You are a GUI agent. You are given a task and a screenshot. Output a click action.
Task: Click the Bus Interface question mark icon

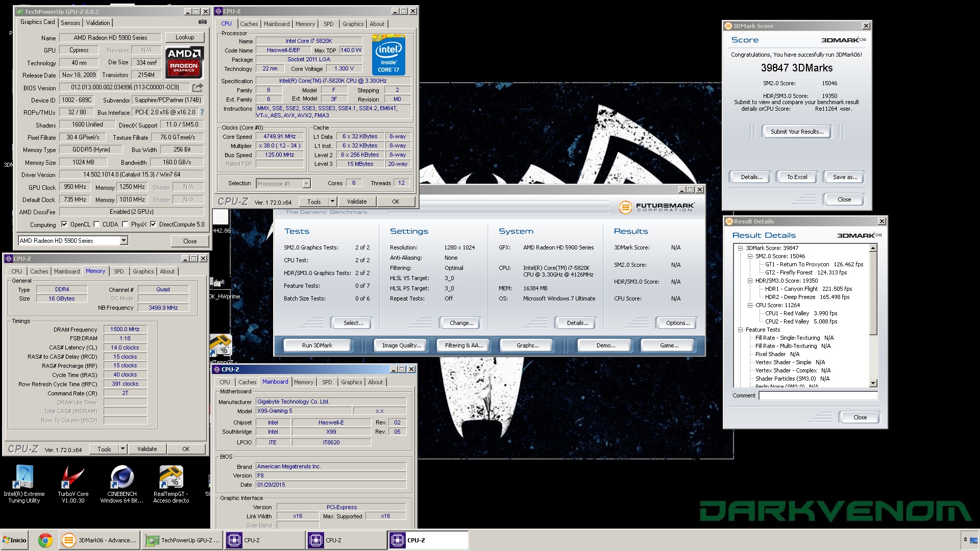(x=202, y=112)
